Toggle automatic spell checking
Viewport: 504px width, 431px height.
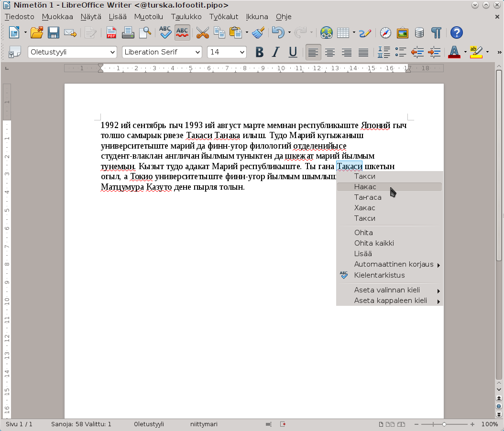(x=182, y=33)
